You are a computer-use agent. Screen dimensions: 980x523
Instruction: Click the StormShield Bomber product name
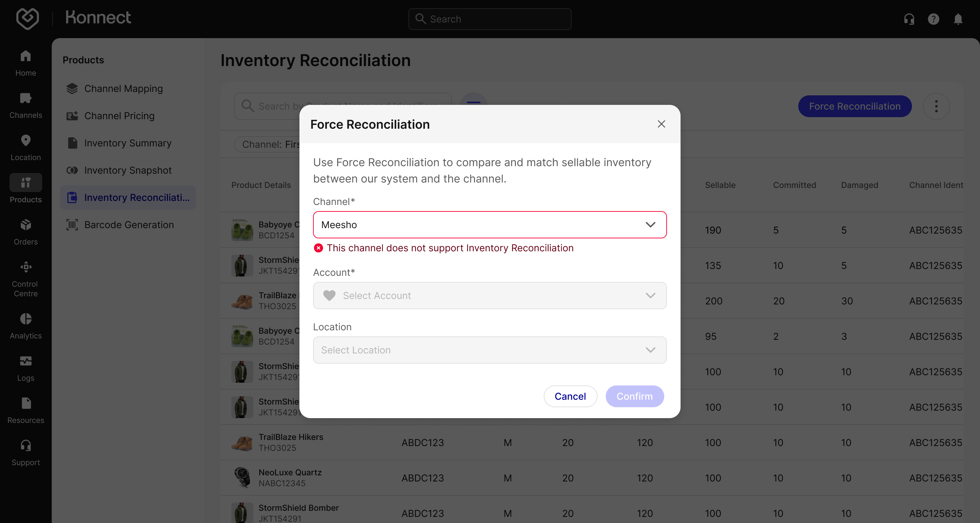(298, 508)
